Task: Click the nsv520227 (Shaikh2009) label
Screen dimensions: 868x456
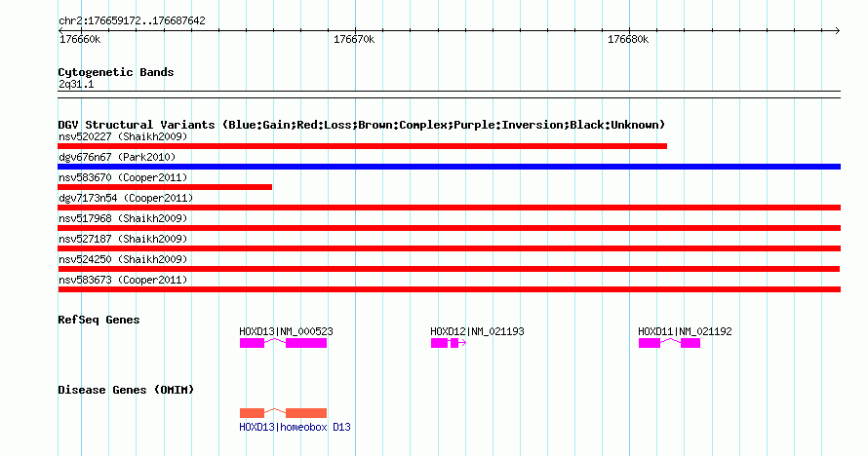Action: [x=123, y=136]
